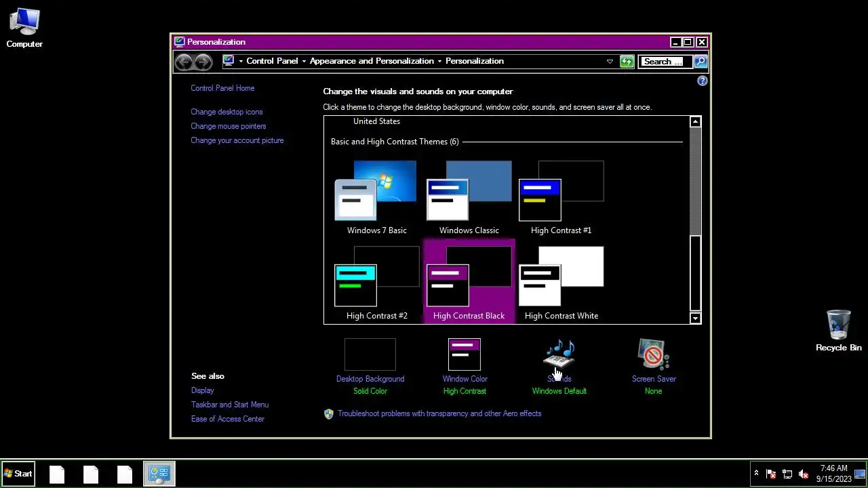This screenshot has height=488, width=868.
Task: Click the muted volume tray icon
Action: click(804, 474)
